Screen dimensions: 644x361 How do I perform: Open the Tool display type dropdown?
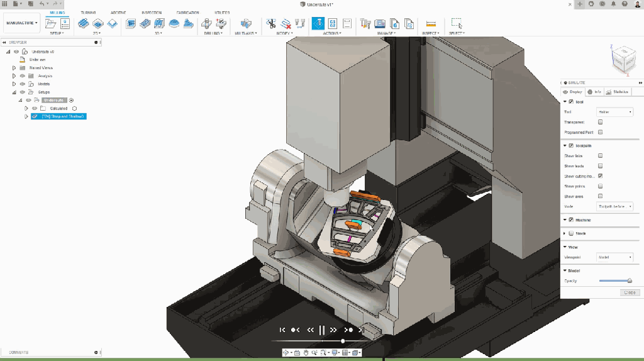click(615, 112)
